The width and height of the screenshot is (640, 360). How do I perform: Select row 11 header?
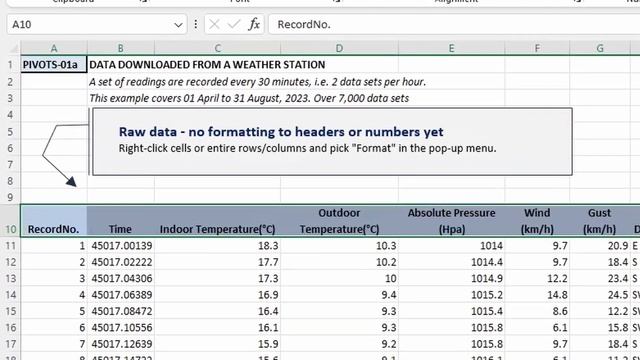click(10, 246)
